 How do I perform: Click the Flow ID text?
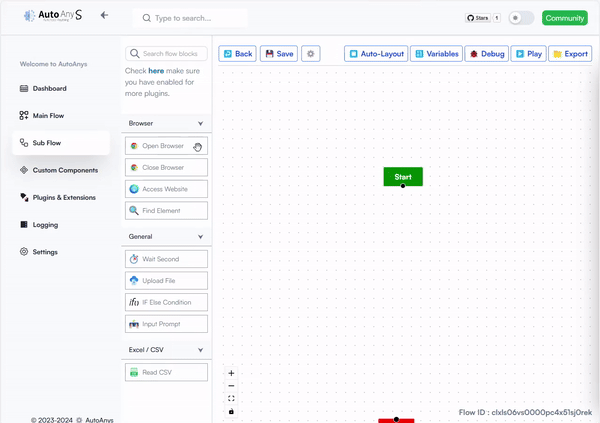point(525,412)
